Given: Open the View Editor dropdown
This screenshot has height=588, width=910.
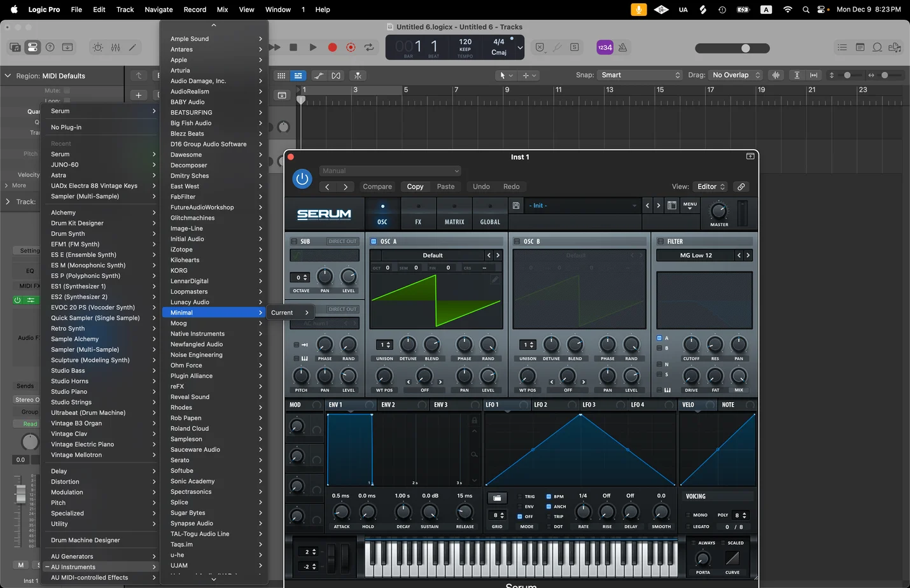Looking at the screenshot, I should (710, 186).
